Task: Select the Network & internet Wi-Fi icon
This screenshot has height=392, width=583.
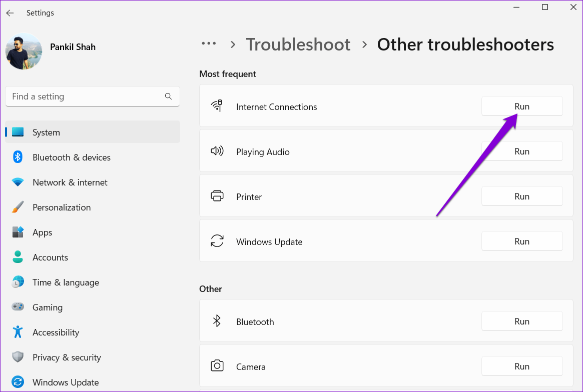Action: [x=18, y=182]
